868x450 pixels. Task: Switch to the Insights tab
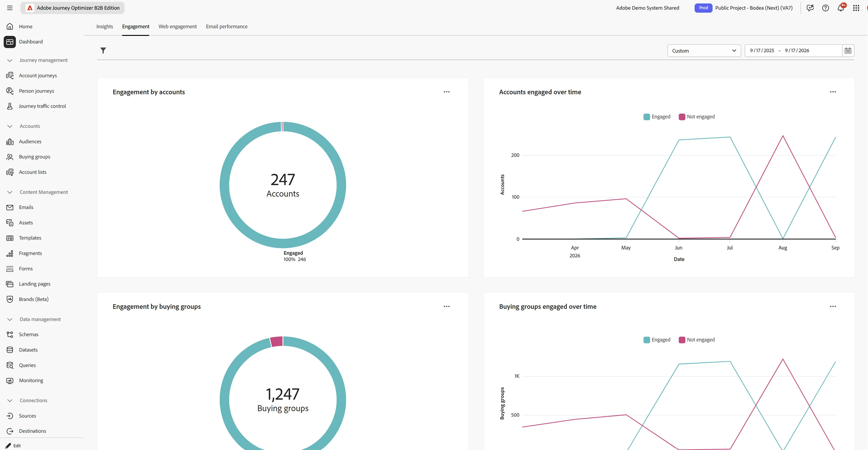(x=104, y=27)
